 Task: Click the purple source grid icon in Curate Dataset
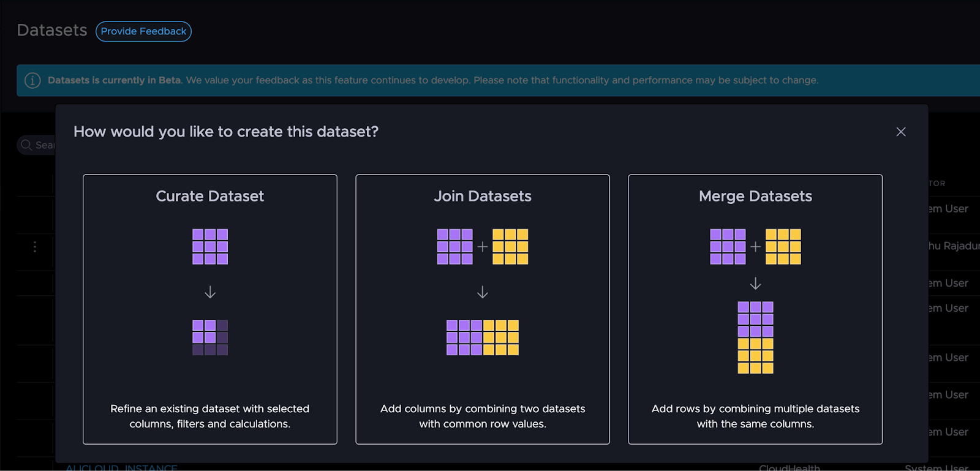[209, 246]
